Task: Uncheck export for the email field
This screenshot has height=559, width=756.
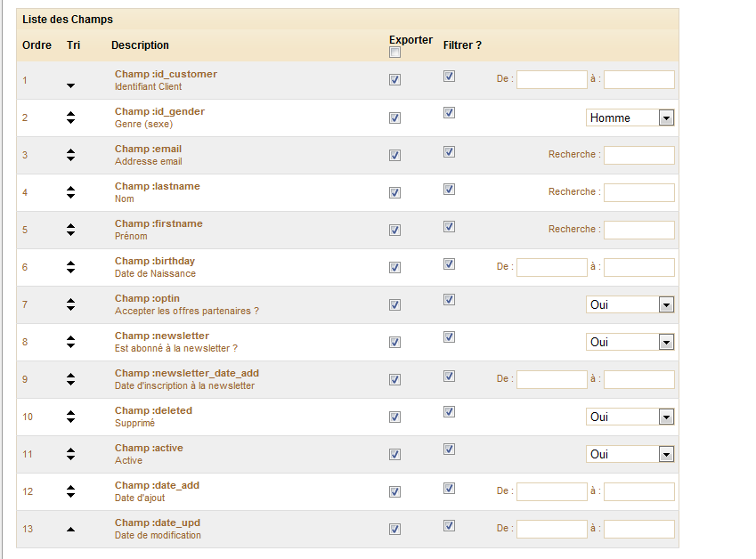Action: coord(395,155)
